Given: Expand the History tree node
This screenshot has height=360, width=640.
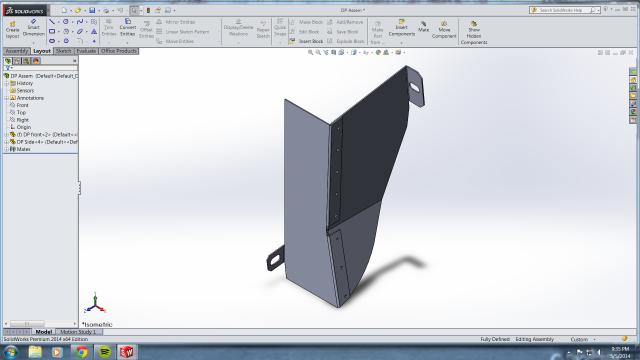Looking at the screenshot, I should [x=7, y=83].
